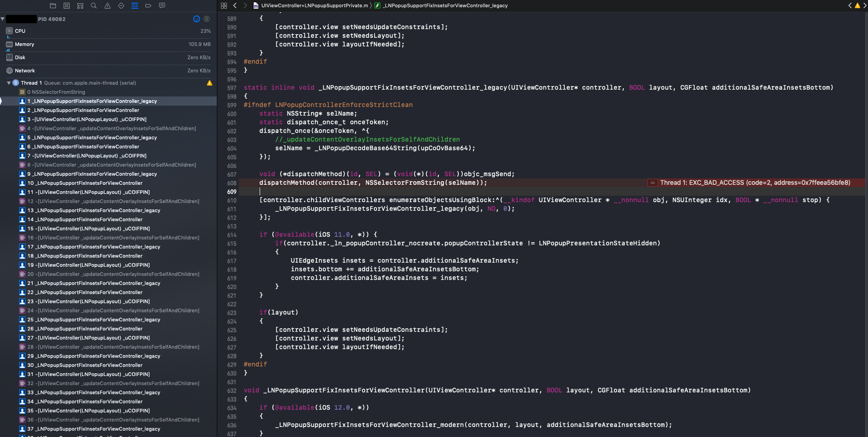Toggle the view process by thread button

207,19
